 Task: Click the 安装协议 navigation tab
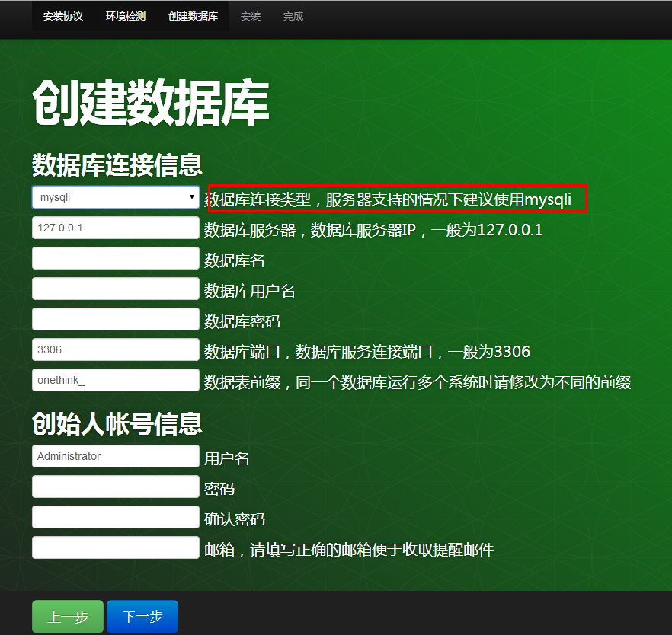[x=63, y=16]
